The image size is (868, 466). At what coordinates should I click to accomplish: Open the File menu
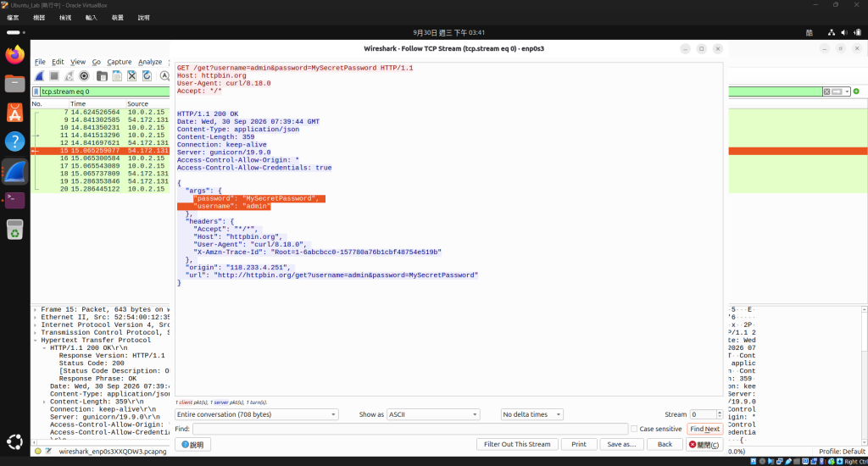click(40, 62)
